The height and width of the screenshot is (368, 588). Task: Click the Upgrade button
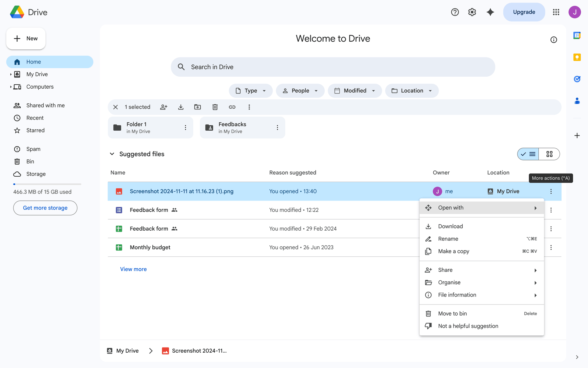tap(524, 12)
